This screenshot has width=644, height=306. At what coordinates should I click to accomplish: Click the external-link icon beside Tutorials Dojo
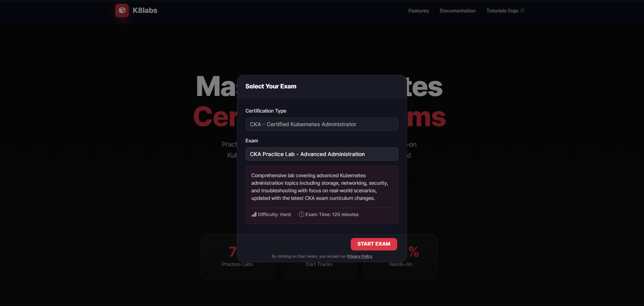[x=522, y=11]
